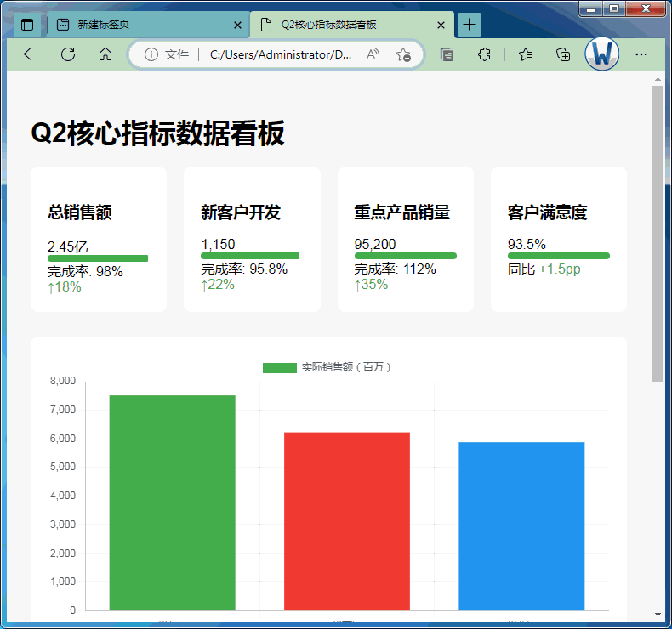
Task: Click the scrollbar down arrow
Action: click(658, 615)
